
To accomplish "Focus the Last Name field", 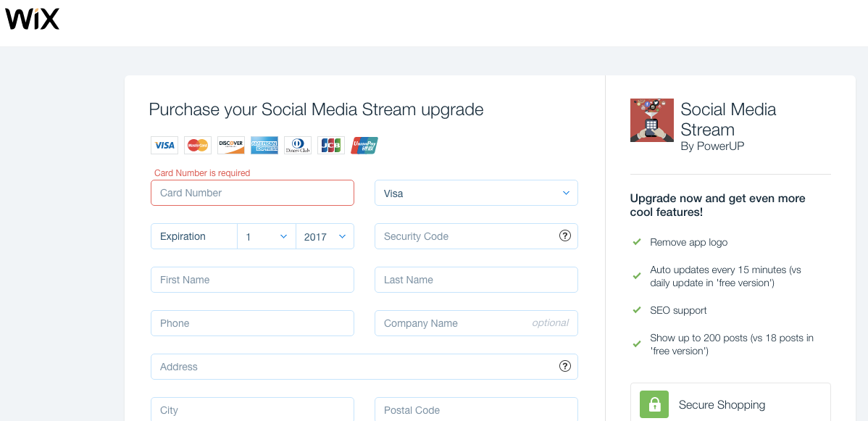I will pyautogui.click(x=476, y=280).
